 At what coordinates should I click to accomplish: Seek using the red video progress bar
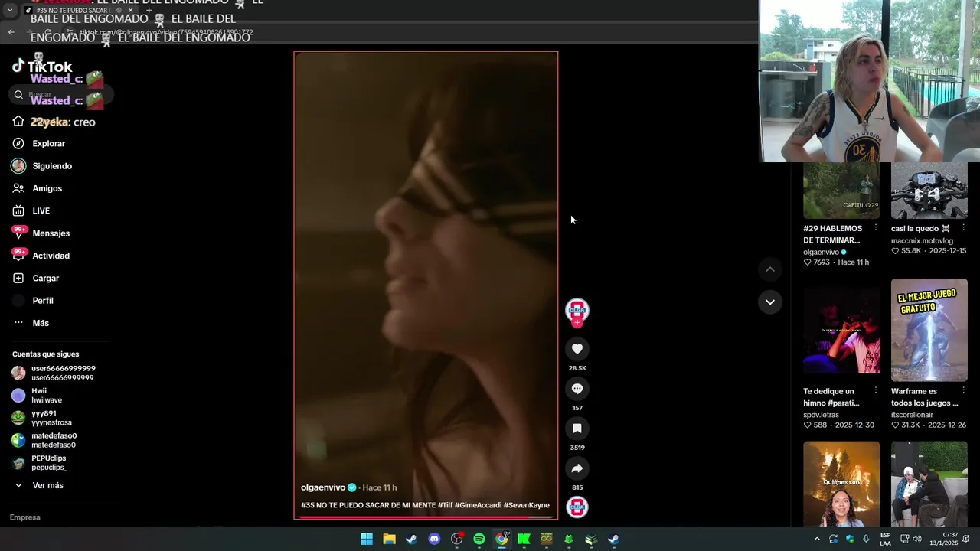point(426,517)
